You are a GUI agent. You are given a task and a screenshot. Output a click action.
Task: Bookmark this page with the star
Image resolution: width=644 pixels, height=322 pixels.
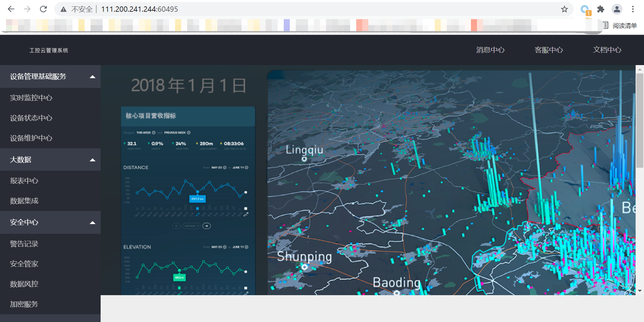565,9
